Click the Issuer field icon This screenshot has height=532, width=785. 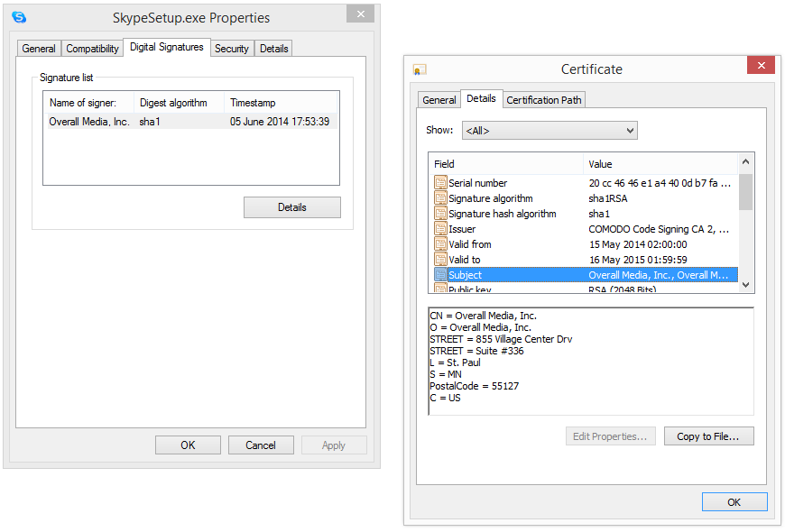click(x=440, y=229)
